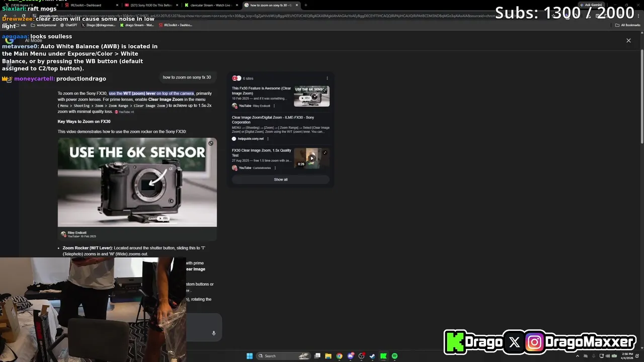
Task: Open the Drago (@dragomax...) X bookmark
Action: pos(99,25)
